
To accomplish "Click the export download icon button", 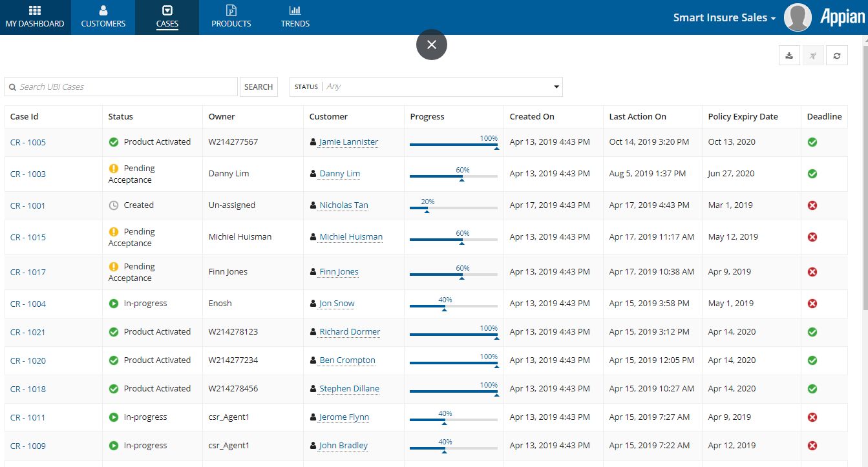I will click(x=789, y=56).
